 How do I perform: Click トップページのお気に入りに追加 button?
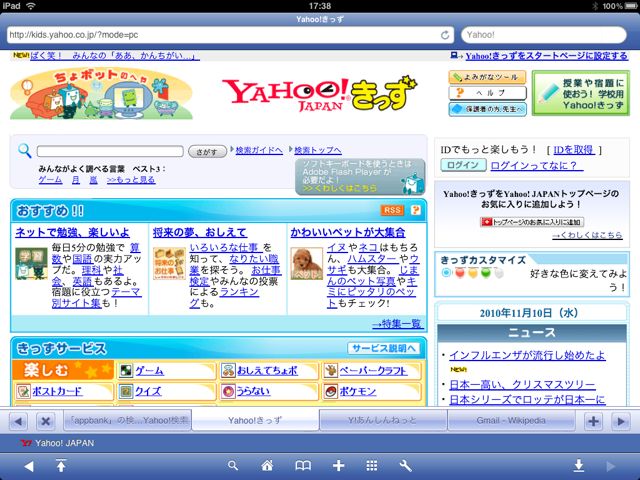point(532,222)
